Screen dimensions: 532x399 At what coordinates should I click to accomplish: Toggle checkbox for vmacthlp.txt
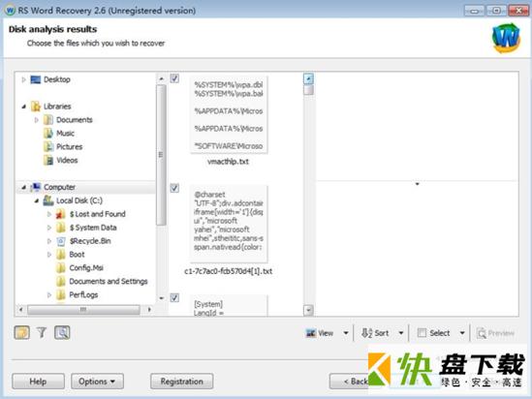tap(174, 78)
